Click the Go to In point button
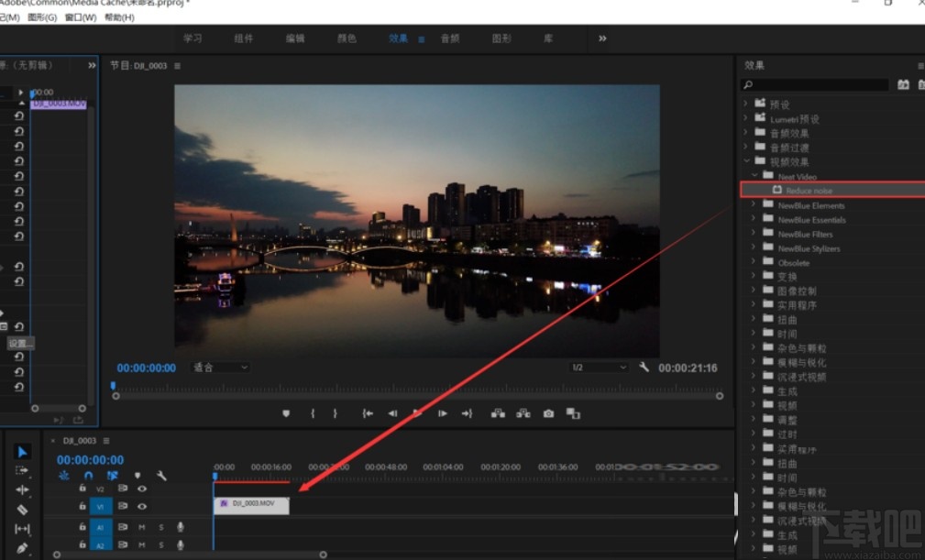This screenshot has height=560, width=925. pos(368,413)
